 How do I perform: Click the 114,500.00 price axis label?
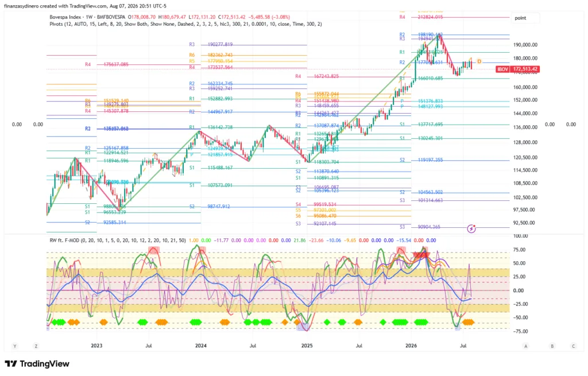(525, 170)
